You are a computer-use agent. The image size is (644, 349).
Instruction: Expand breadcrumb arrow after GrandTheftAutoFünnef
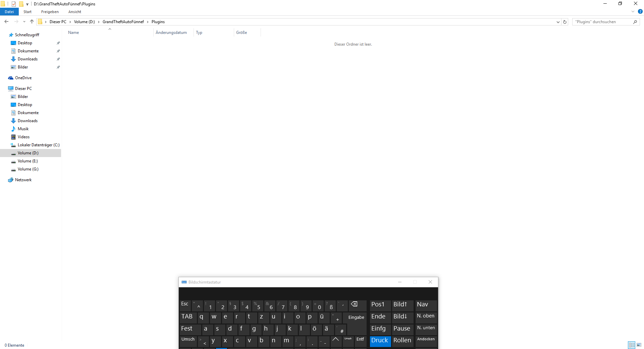(x=148, y=22)
